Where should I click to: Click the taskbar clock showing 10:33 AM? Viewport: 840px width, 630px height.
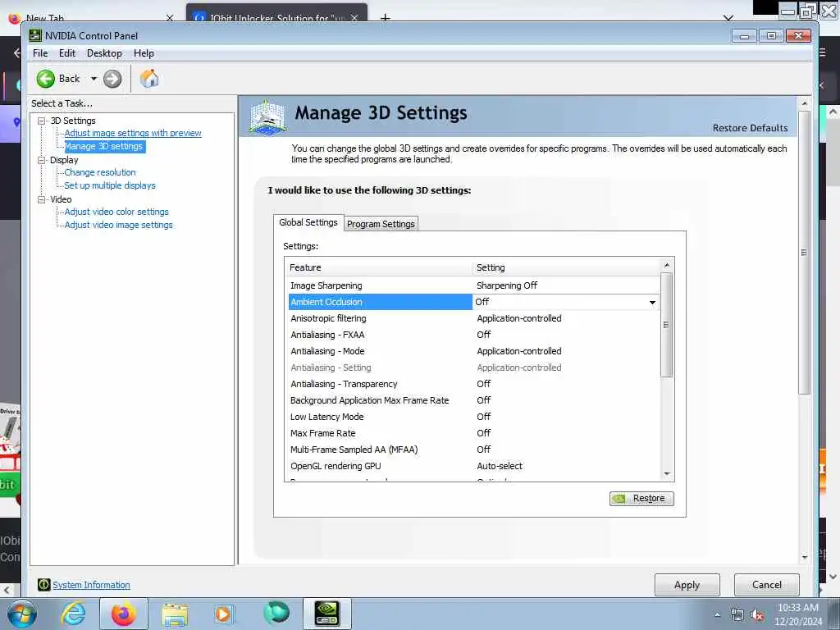[797, 614]
